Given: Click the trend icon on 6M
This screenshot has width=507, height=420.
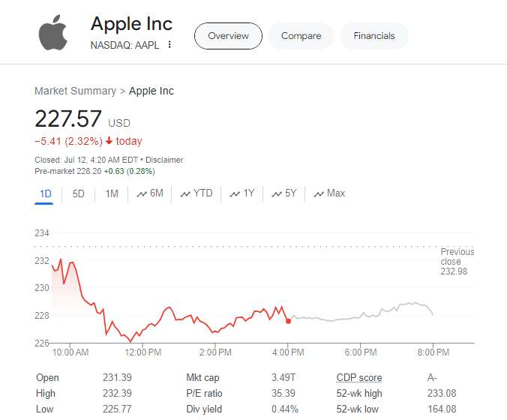Looking at the screenshot, I should point(141,194).
